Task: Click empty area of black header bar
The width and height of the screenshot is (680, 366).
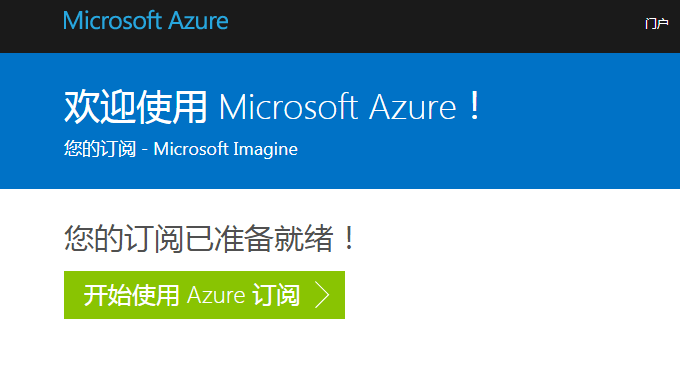Action: point(434,26)
